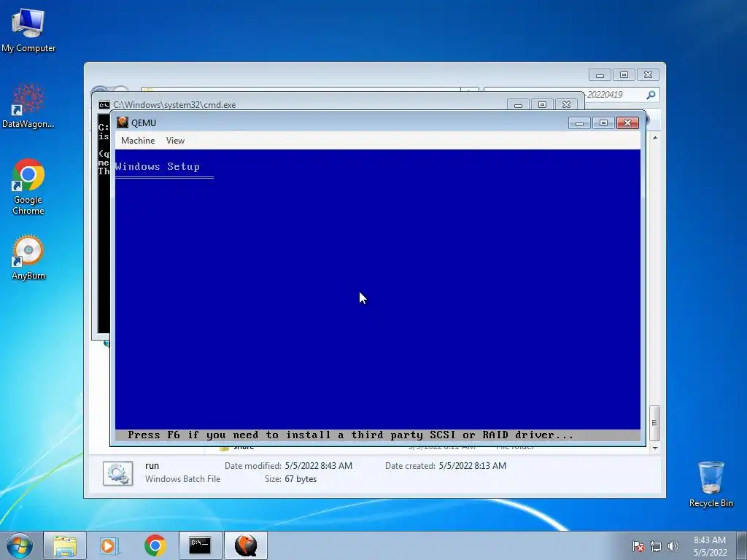Click the Action Center flag tray icon
Screen dimensions: 747x560
tap(638, 546)
